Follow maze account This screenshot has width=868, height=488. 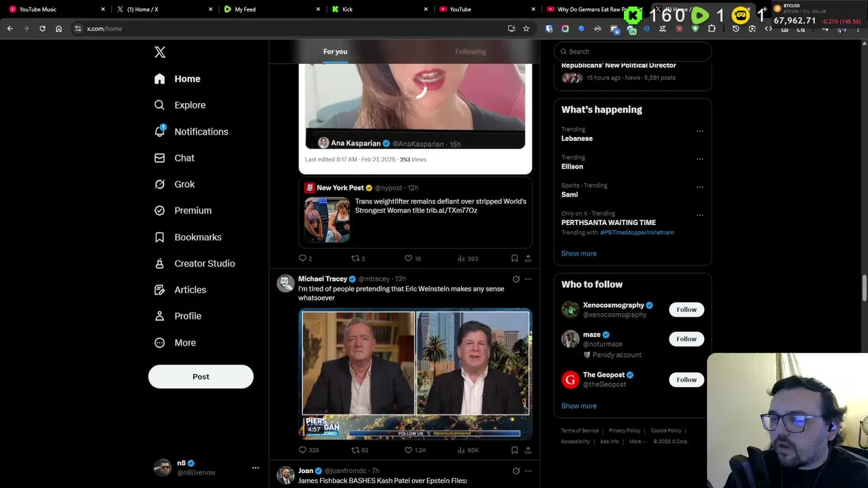point(686,339)
